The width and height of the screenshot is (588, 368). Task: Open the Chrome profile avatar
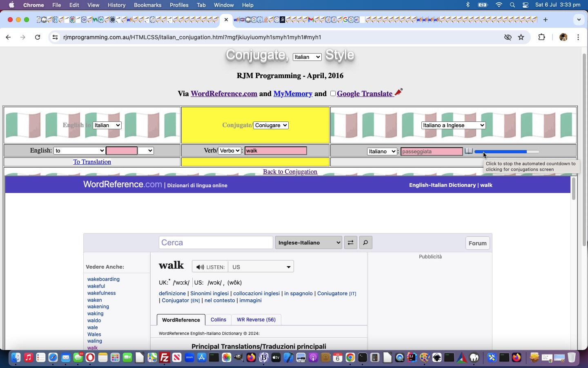(563, 37)
